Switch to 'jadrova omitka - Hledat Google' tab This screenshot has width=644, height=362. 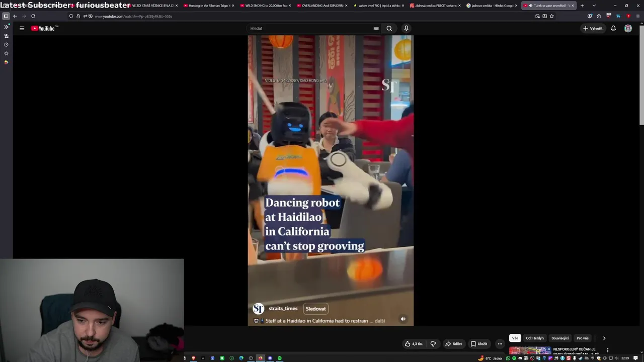click(x=491, y=6)
